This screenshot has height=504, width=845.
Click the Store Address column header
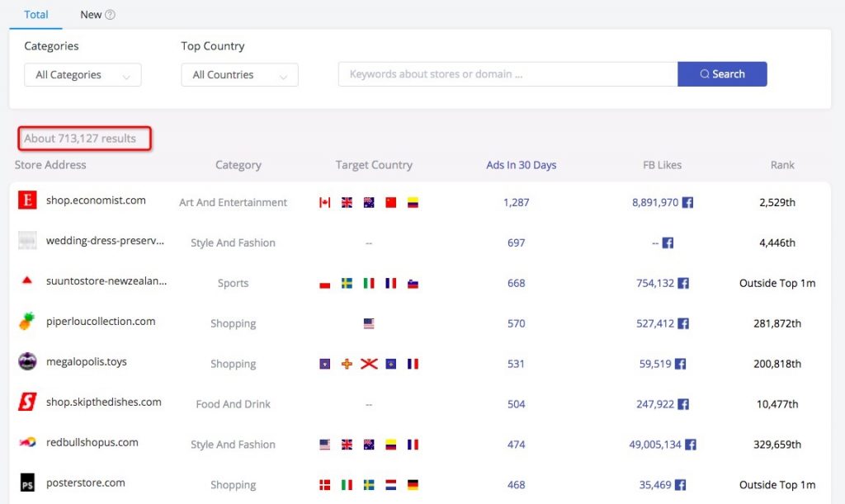coord(50,165)
